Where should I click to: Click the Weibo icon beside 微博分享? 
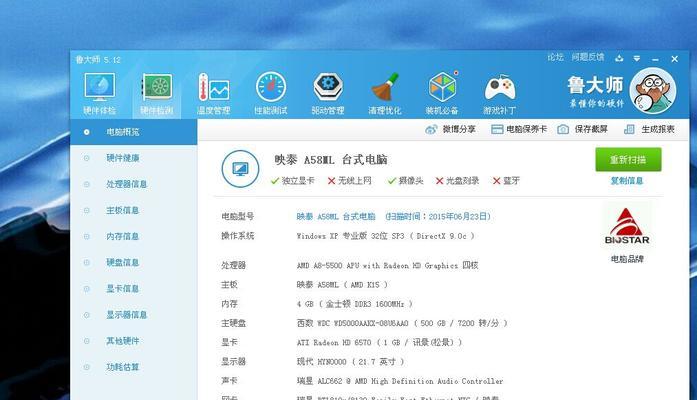pyautogui.click(x=431, y=129)
